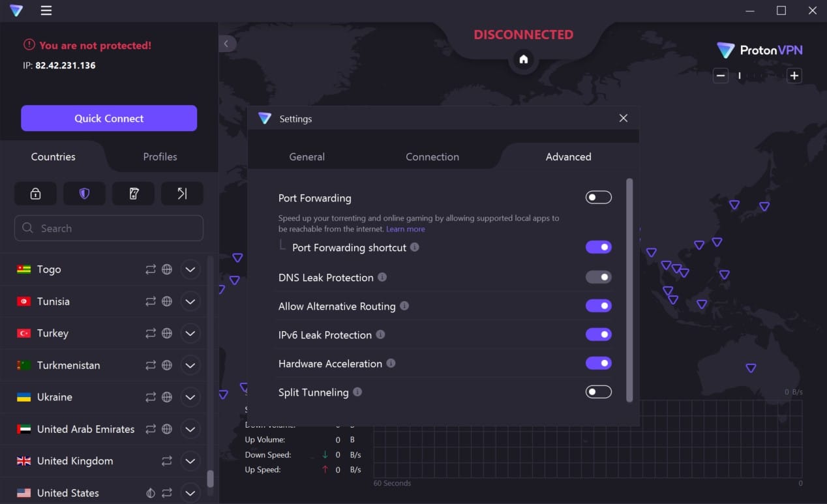Click info icon next to Allow Alternative Routing

[404, 306]
